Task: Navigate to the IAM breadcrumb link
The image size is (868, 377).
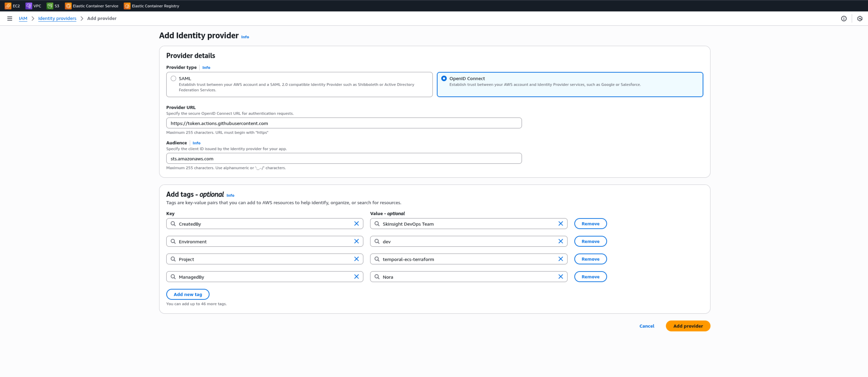Action: (x=23, y=18)
